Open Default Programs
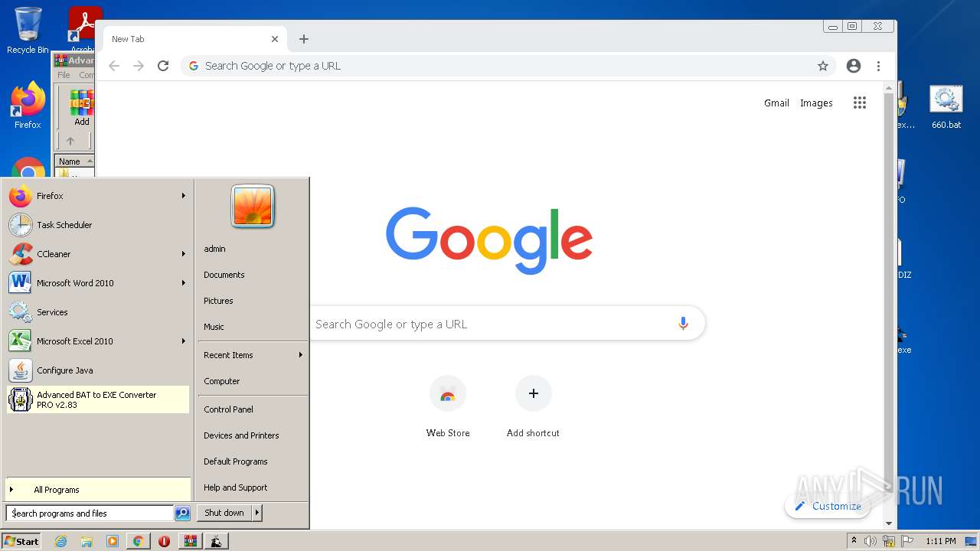Viewport: 980px width, 551px height. (235, 461)
